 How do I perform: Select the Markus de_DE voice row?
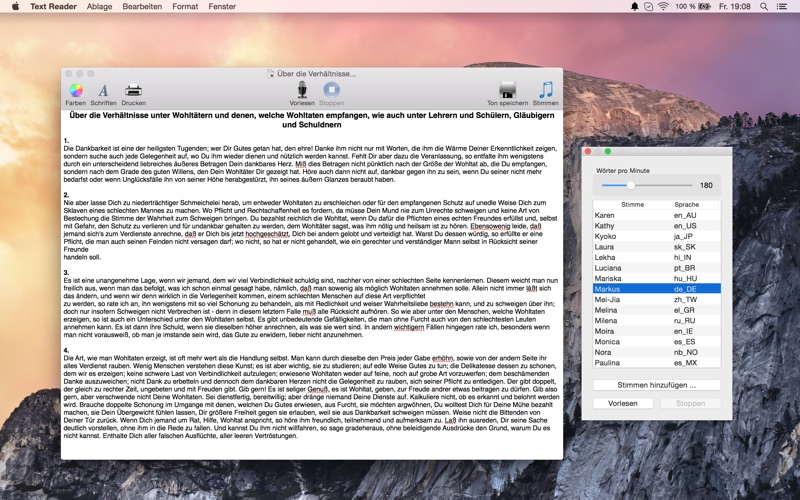657,289
